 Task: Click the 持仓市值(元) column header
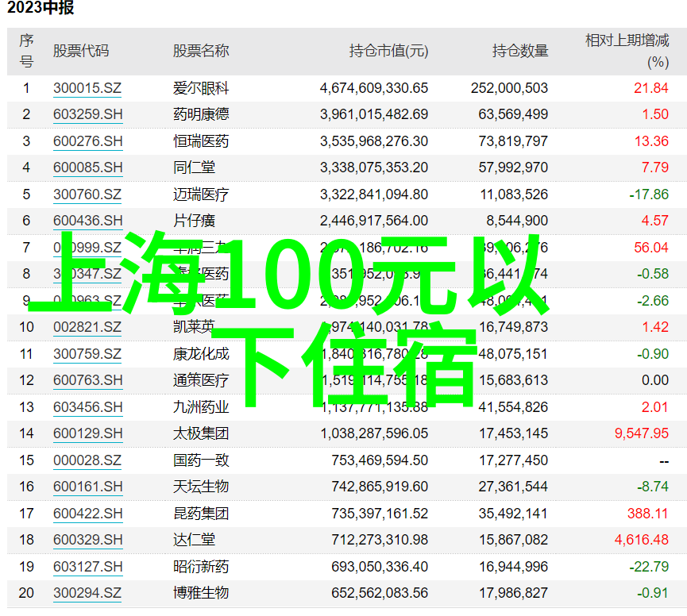[x=388, y=51]
